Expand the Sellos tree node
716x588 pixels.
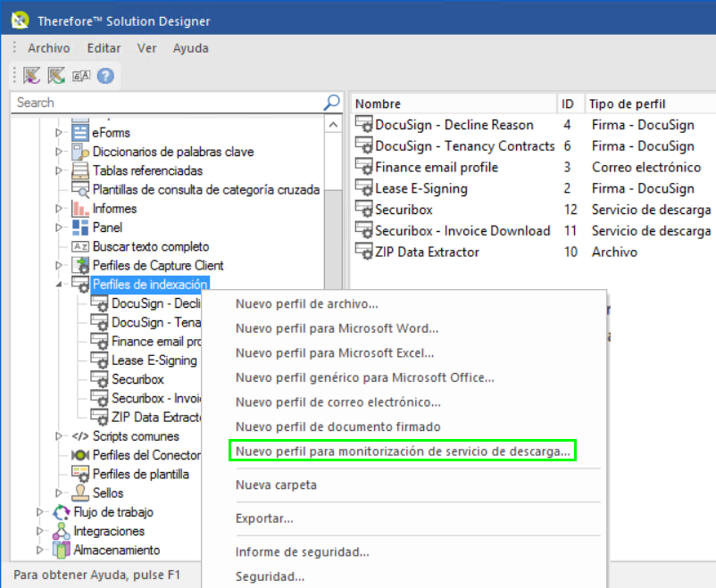(58, 493)
